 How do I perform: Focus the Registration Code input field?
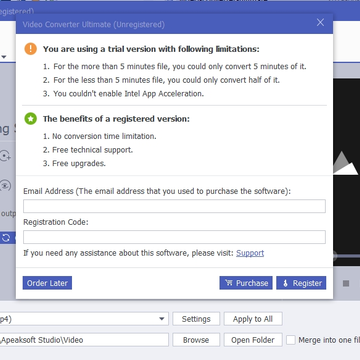174,237
